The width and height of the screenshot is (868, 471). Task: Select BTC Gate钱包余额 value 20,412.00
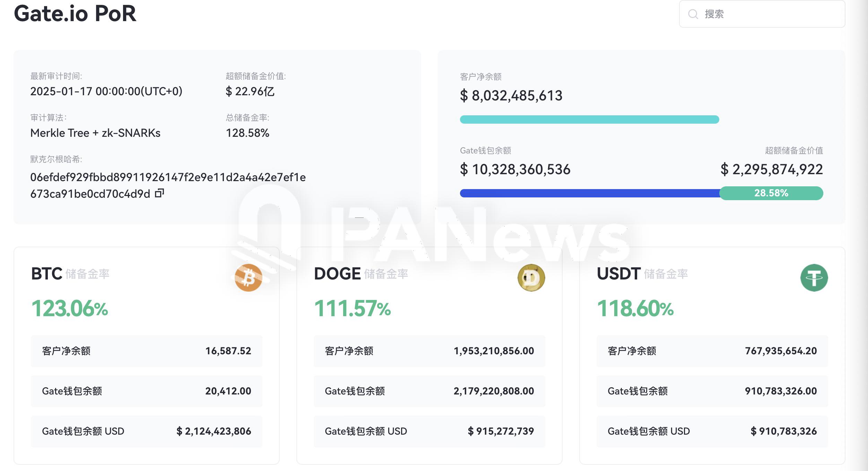click(228, 391)
